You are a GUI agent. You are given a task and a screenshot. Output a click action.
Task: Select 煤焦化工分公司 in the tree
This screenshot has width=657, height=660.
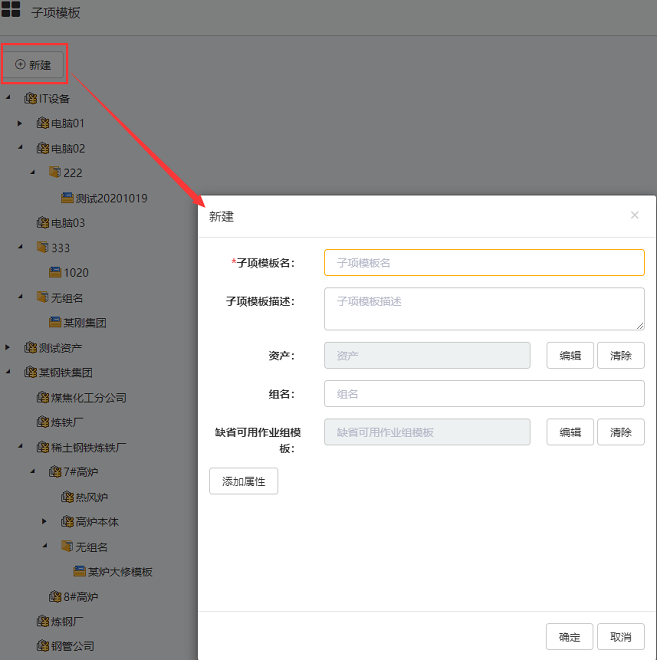[88, 397]
